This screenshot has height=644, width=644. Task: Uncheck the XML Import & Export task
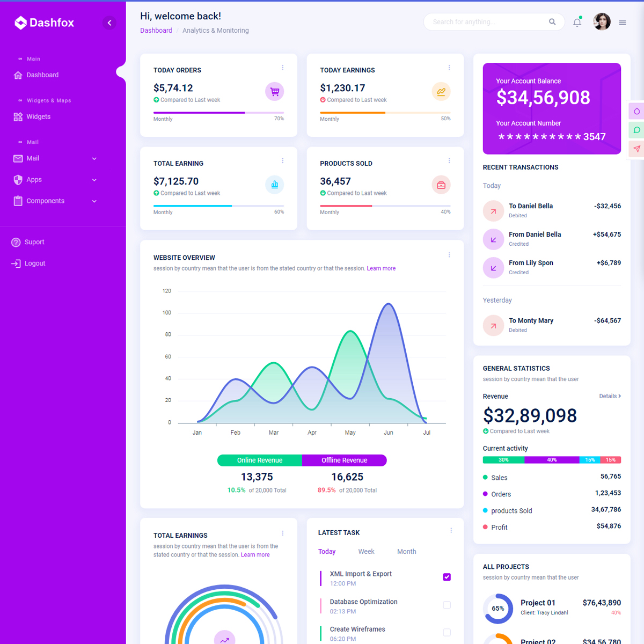(x=447, y=577)
